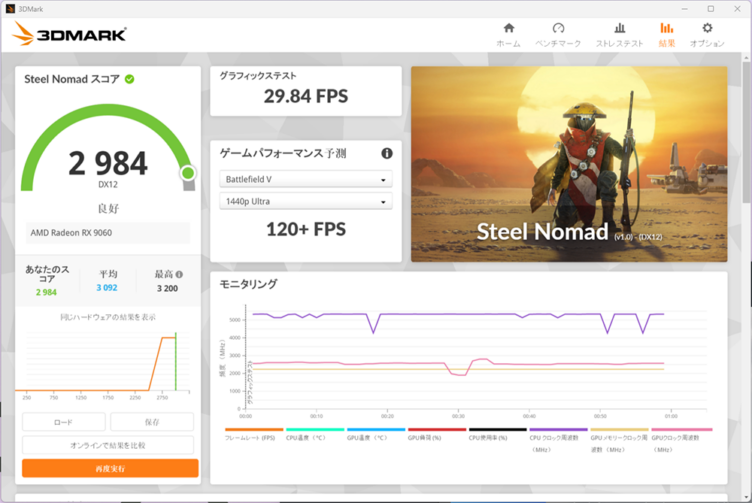Click the ロード load button
The height and width of the screenshot is (503, 752).
64,422
